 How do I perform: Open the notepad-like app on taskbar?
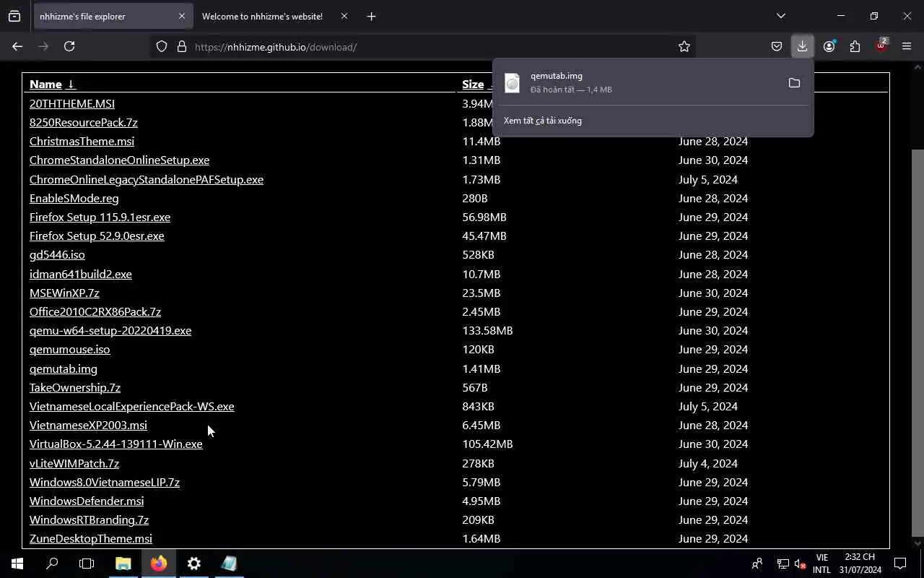(229, 564)
